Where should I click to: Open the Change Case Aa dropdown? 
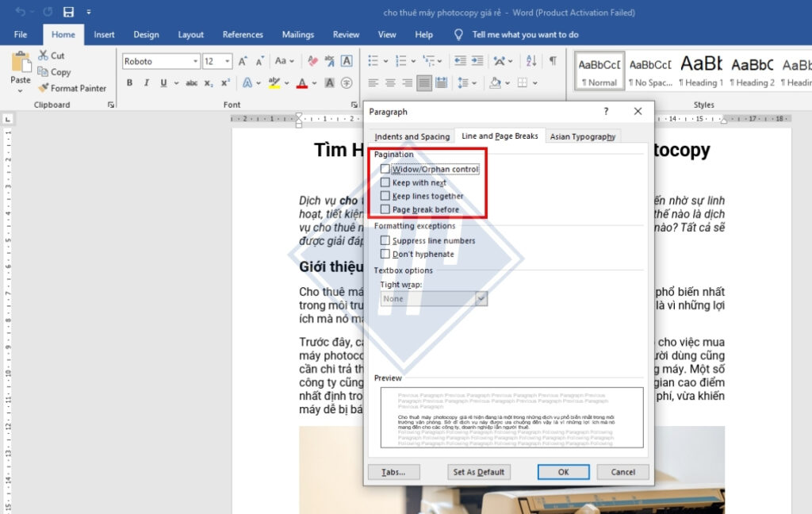pos(285,61)
